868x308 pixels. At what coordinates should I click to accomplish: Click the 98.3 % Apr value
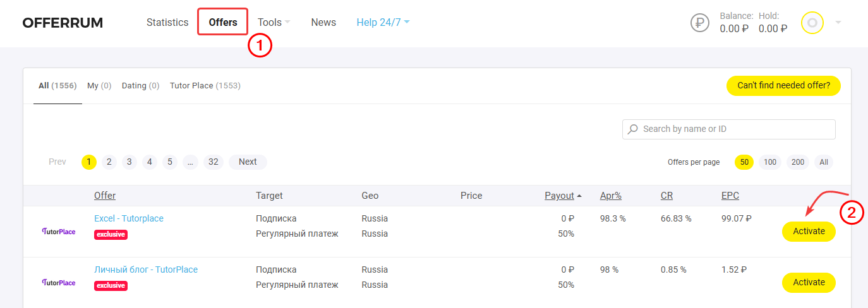tap(613, 218)
